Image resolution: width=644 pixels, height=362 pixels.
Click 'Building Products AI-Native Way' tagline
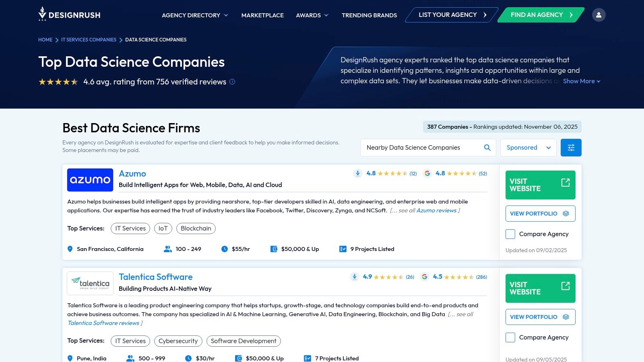coord(165,289)
